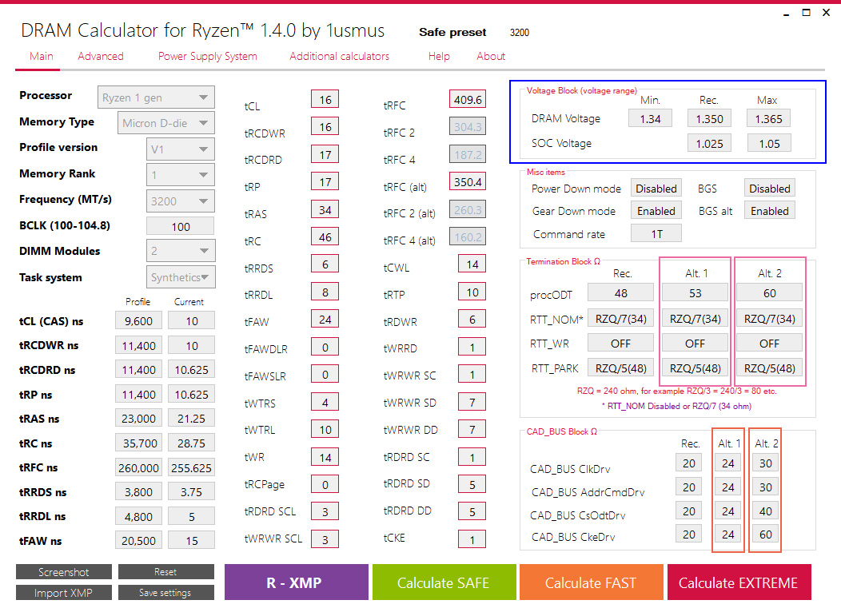Click the orange Calculate FAST button
The image size is (841, 616).
point(591,582)
